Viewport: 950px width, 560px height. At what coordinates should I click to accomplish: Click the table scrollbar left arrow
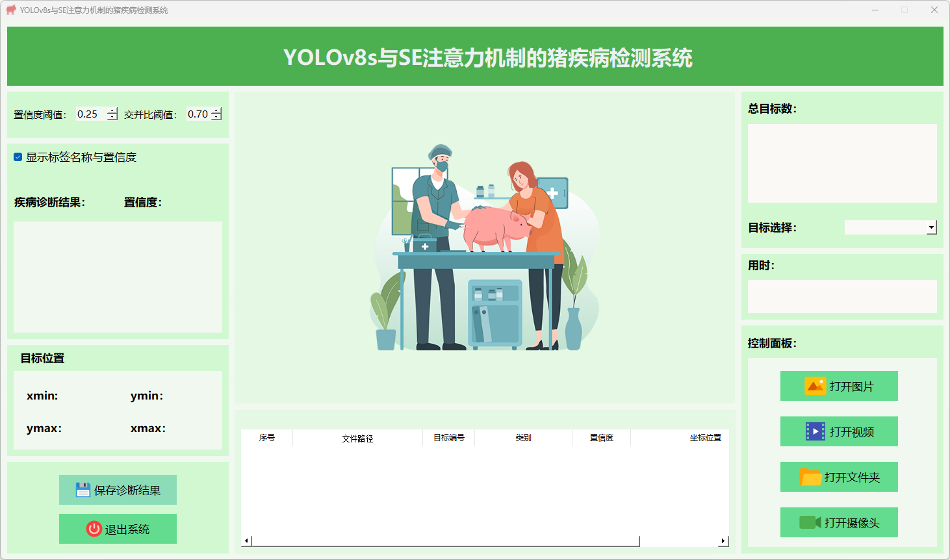(x=246, y=541)
